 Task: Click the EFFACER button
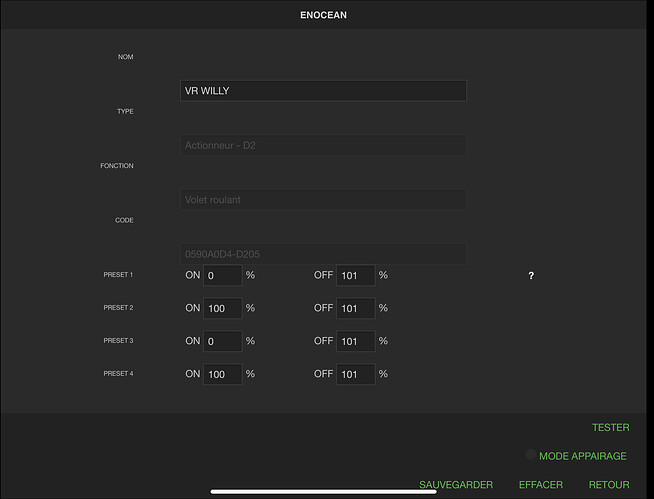click(x=541, y=485)
